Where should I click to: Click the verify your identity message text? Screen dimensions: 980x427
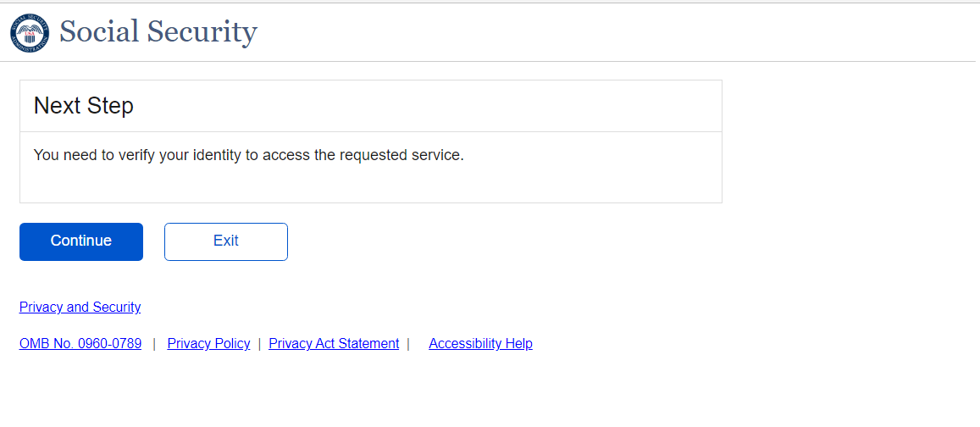click(248, 155)
